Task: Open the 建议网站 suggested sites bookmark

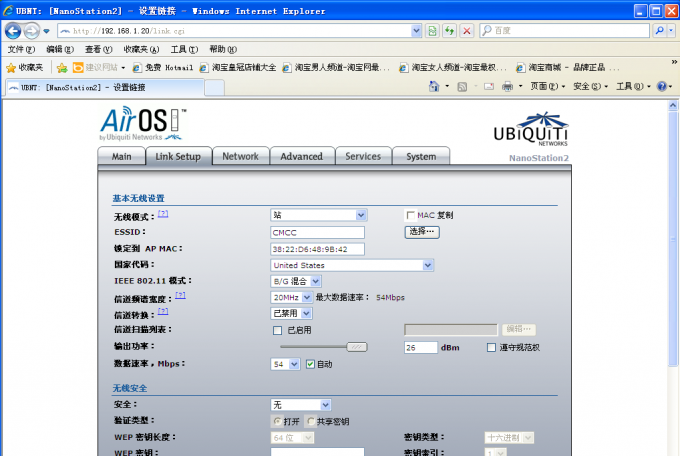Action: click(99, 68)
